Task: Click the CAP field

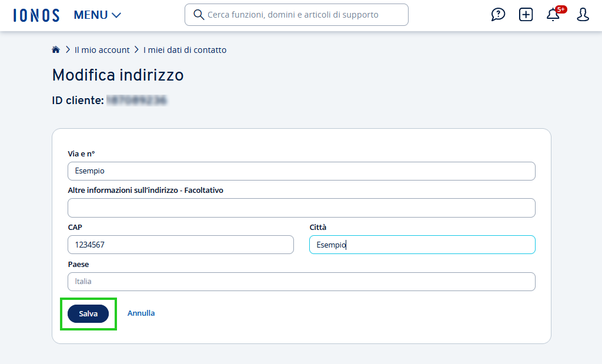Action: [181, 245]
